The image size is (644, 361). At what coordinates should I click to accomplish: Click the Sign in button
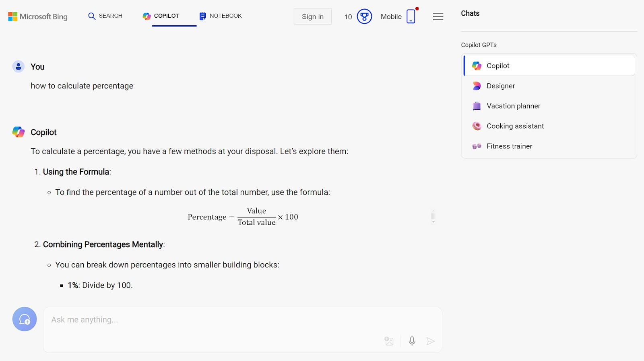pyautogui.click(x=313, y=16)
